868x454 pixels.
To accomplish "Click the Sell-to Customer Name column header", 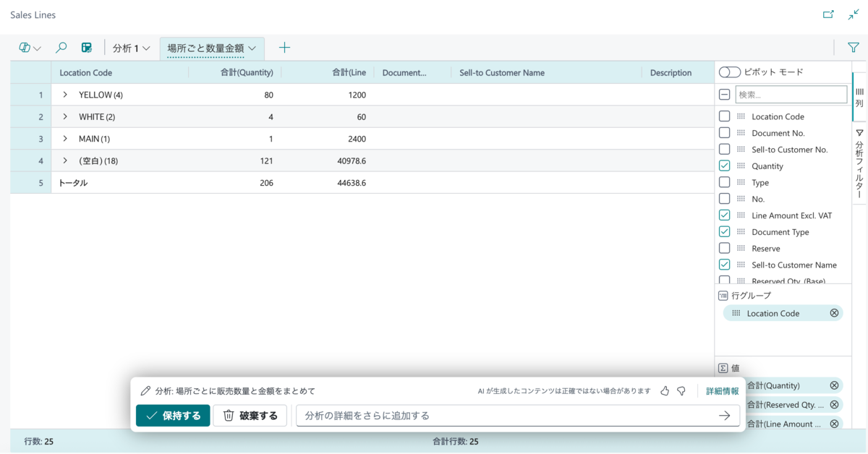I will click(x=546, y=72).
